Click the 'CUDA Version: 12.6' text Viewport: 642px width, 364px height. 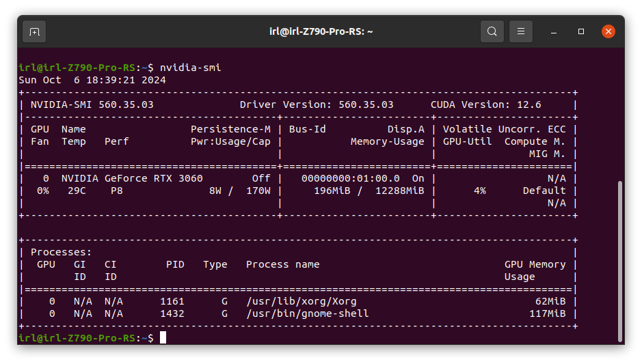[485, 104]
